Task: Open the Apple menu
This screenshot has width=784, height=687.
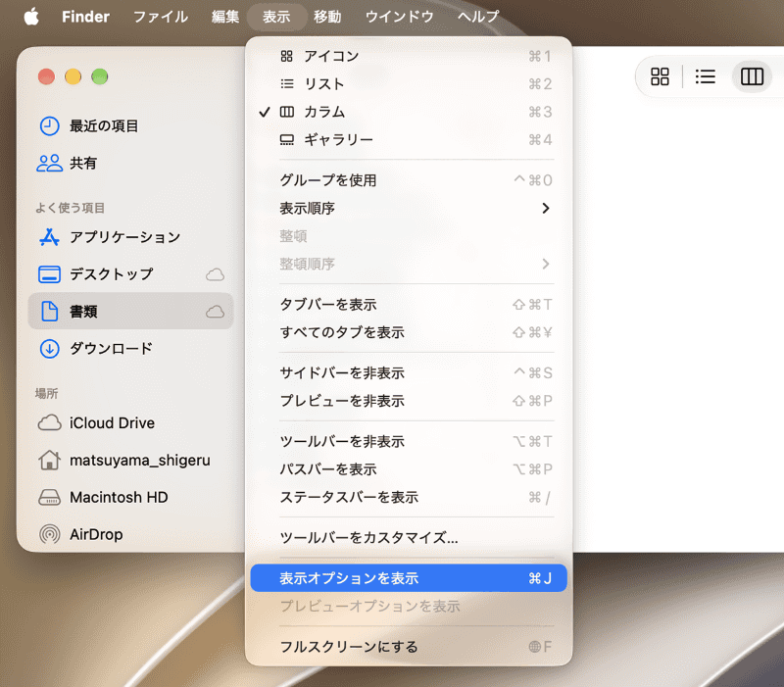Action: [31, 17]
